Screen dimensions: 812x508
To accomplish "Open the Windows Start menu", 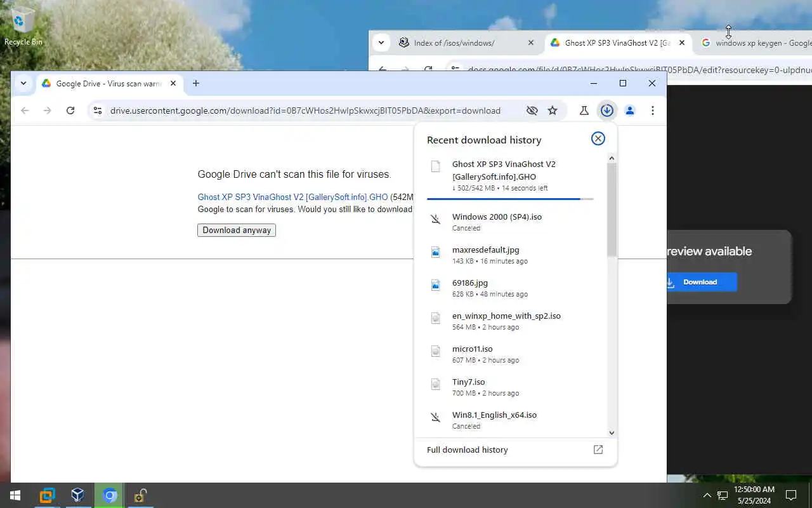I will 15,495.
